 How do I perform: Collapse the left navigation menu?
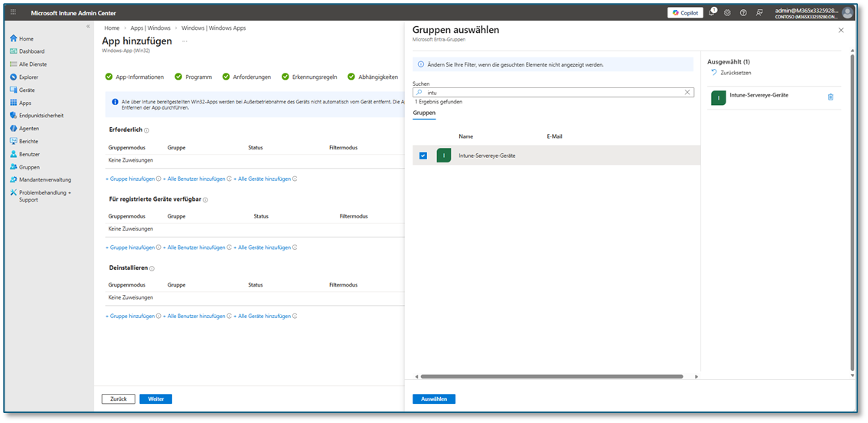(88, 27)
